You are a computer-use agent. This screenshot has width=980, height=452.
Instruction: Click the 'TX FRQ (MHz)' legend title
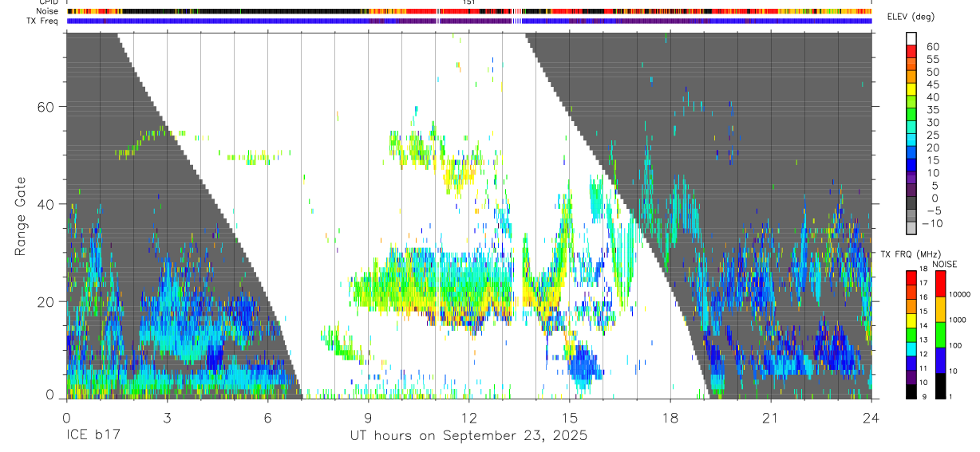click(x=911, y=254)
